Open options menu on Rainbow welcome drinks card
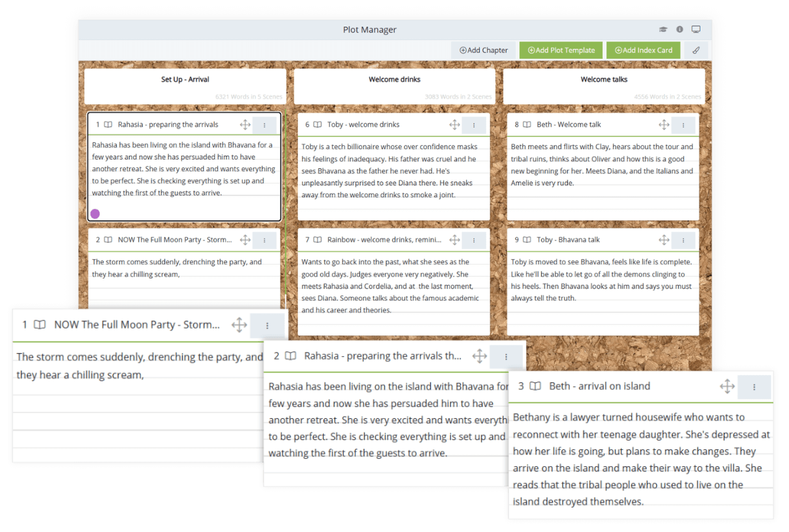789x532 pixels. pos(474,240)
